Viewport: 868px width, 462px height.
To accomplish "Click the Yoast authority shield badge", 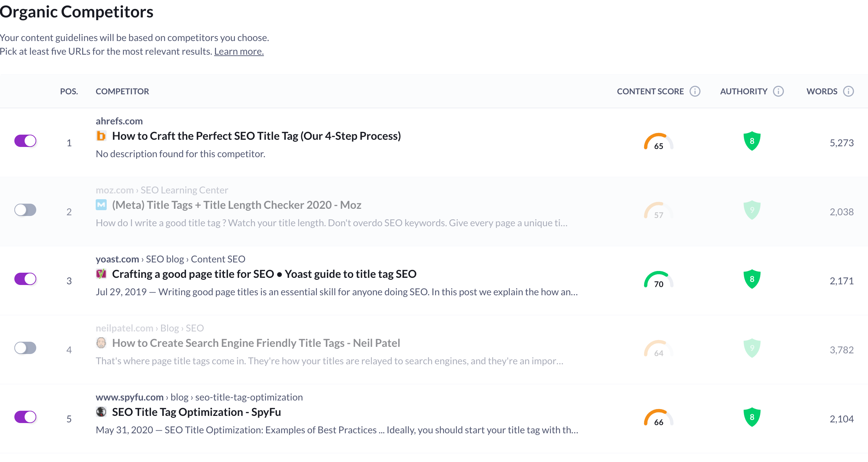I will click(752, 278).
